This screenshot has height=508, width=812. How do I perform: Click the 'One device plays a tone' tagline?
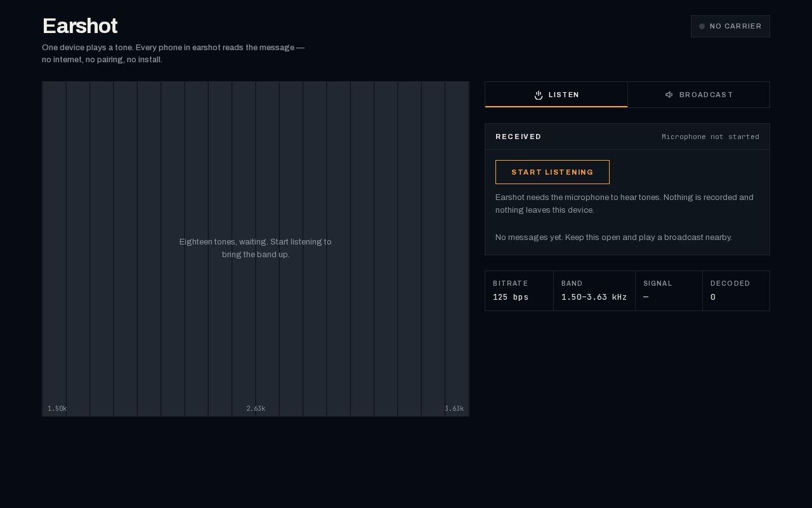[173, 53]
